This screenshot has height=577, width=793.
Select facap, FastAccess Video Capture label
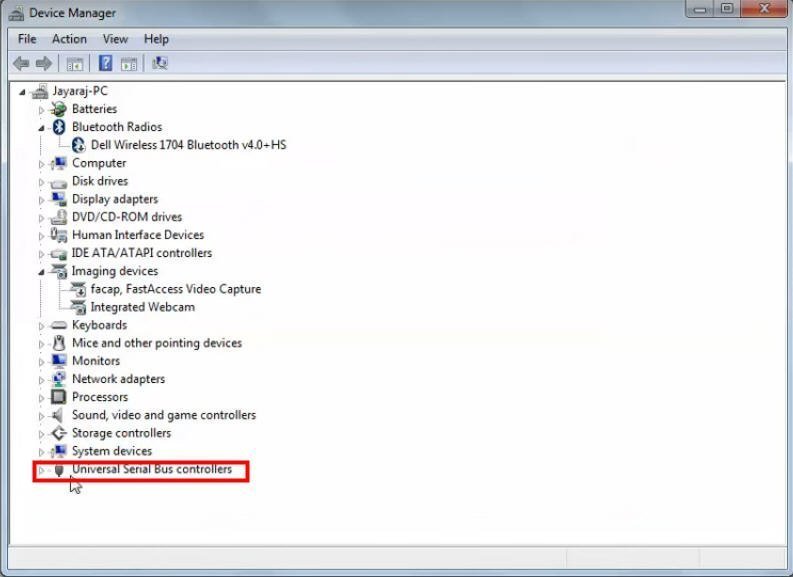pos(176,289)
